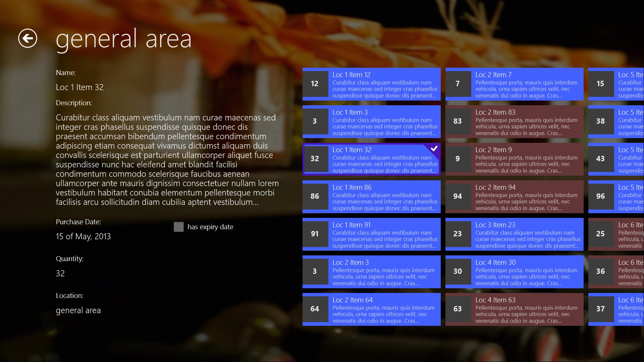Select the Loc 1 Item 3 tile
The height and width of the screenshot is (362, 644).
tap(371, 122)
